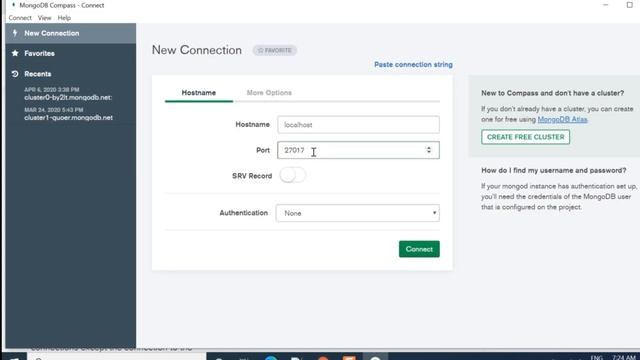640x360 pixels.
Task: Click the Recents history clock icon
Action: point(15,74)
